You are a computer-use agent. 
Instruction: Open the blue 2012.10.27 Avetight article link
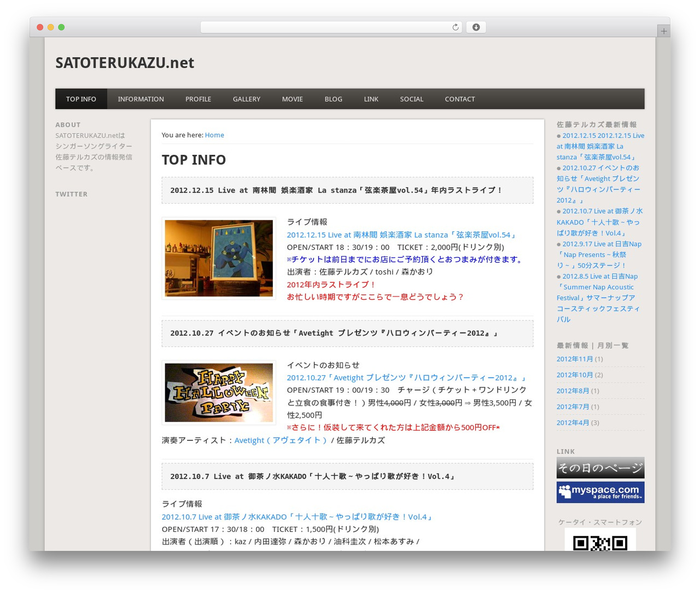(407, 377)
